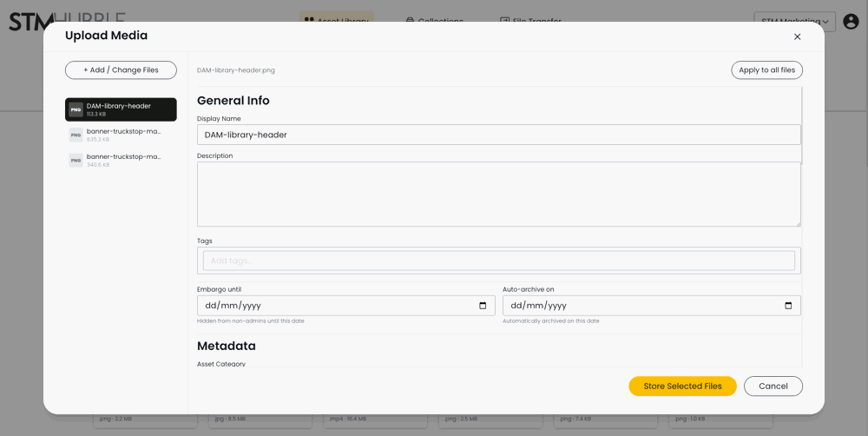The height and width of the screenshot is (436, 868).
Task: Focus the Description text area
Action: pos(499,194)
